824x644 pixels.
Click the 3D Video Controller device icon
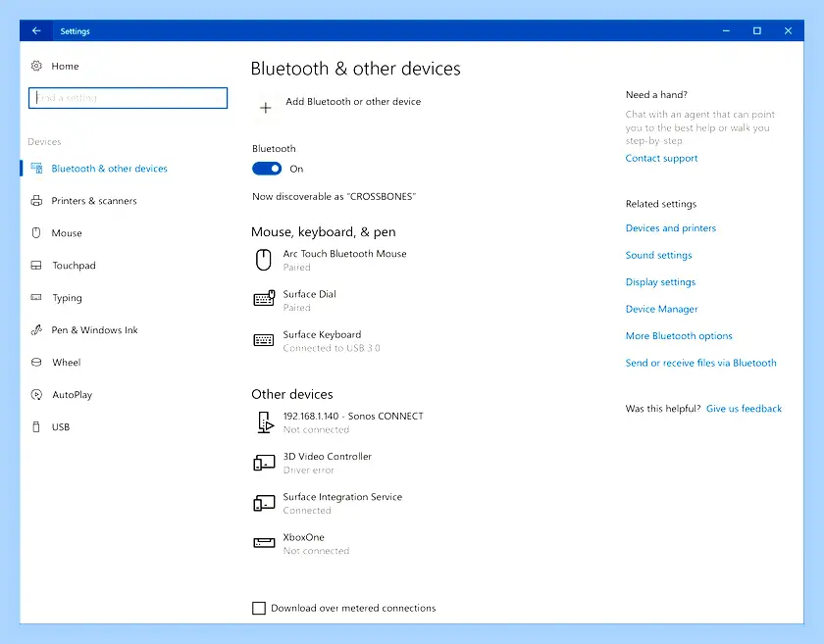click(264, 463)
